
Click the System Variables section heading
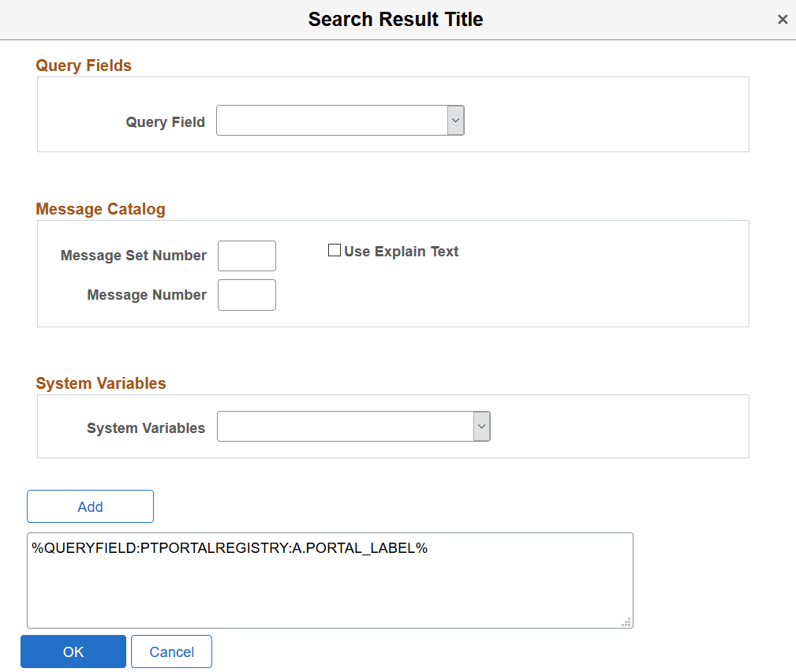coord(100,383)
